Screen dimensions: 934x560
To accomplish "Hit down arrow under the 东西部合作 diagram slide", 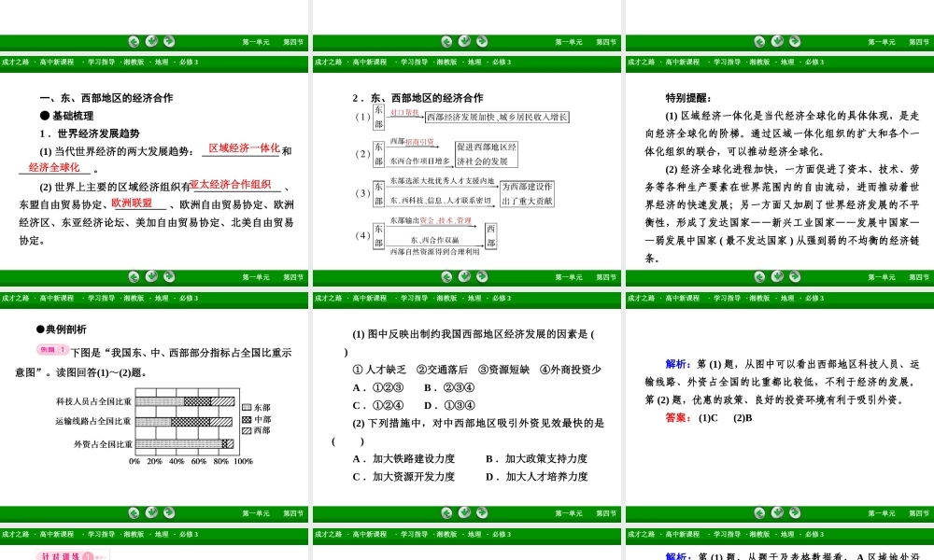I will pos(464,276).
